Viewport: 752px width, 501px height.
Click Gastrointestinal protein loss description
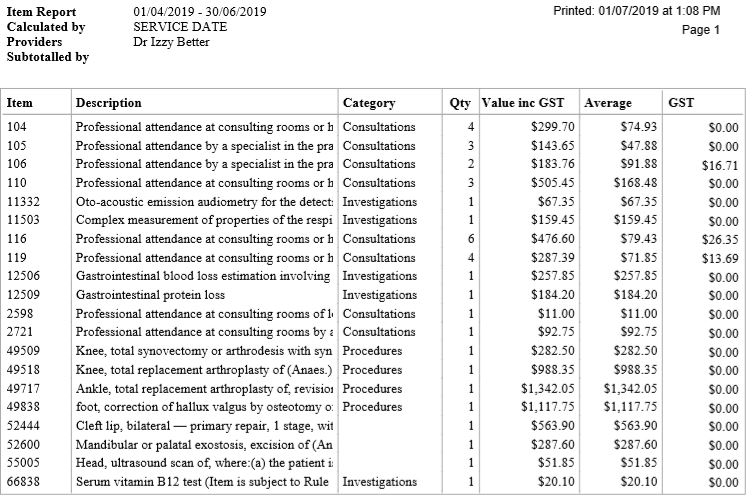(150, 295)
